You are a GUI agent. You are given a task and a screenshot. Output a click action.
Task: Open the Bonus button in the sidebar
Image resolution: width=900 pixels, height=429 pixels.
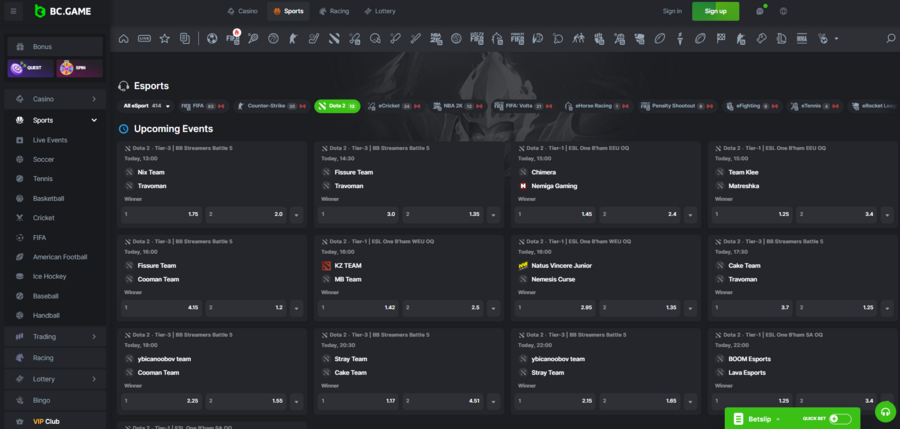click(55, 47)
